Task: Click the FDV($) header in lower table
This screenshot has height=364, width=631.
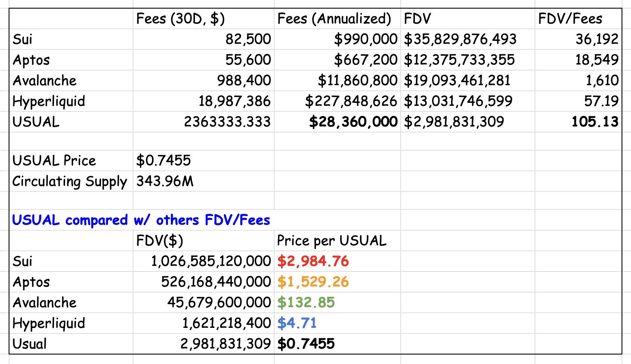Action: pos(160,241)
